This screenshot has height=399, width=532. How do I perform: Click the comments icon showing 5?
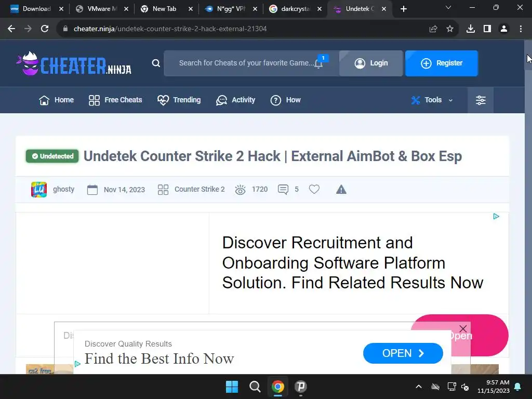click(283, 189)
